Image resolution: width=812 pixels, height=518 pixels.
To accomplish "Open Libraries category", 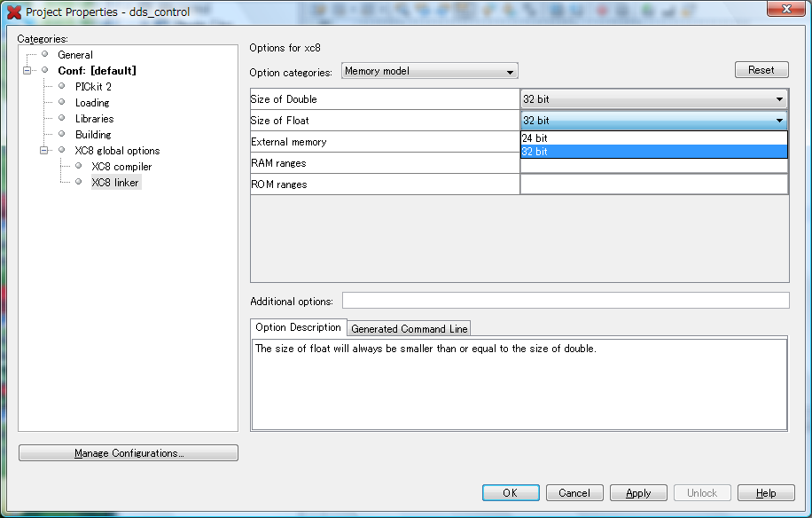I will (x=94, y=119).
